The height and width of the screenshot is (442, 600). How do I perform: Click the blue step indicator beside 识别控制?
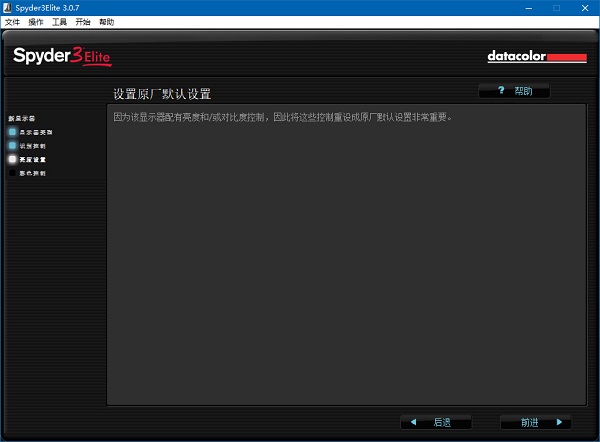(12, 146)
